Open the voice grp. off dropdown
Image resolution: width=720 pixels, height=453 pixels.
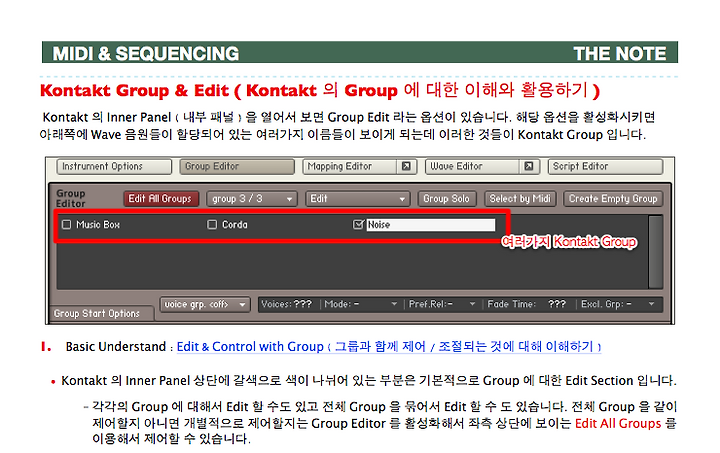[205, 304]
